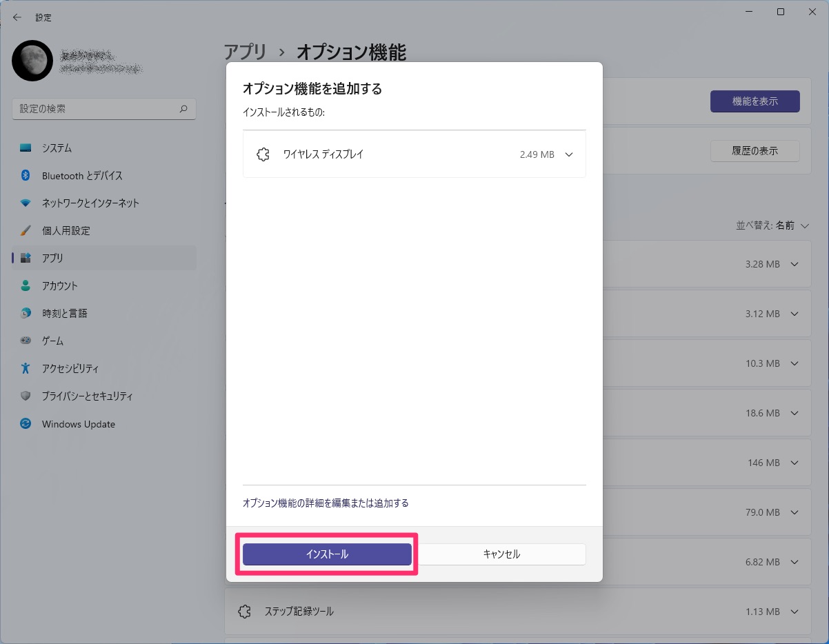
Task: Click the puzzle icon beside ステップ記録ツール
Action: pos(244,612)
